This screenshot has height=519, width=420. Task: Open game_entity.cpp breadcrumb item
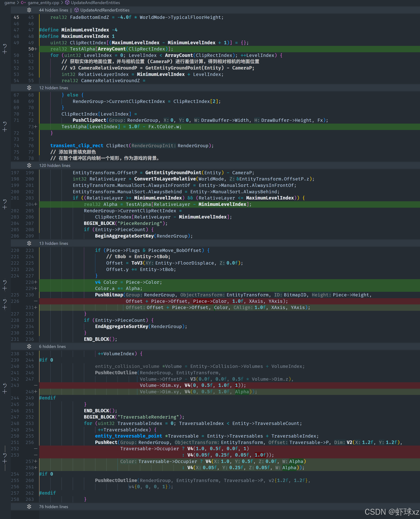43,3
